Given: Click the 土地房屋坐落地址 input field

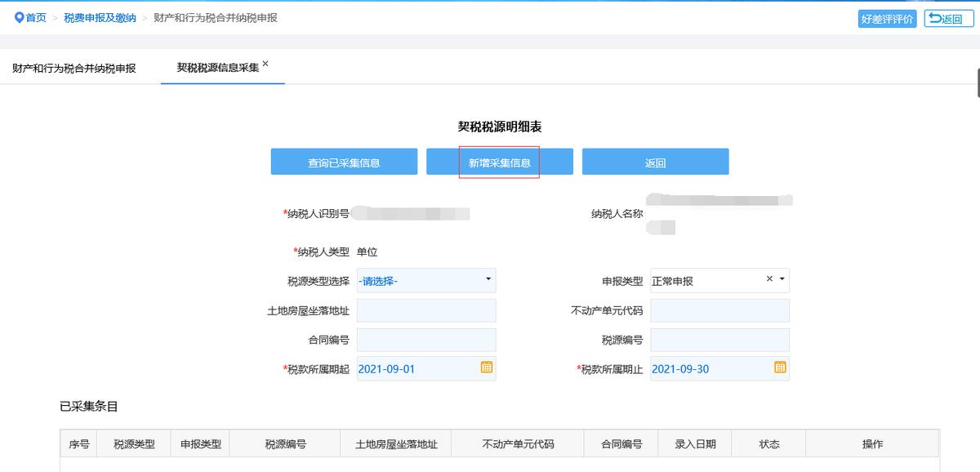Looking at the screenshot, I should click(x=426, y=310).
